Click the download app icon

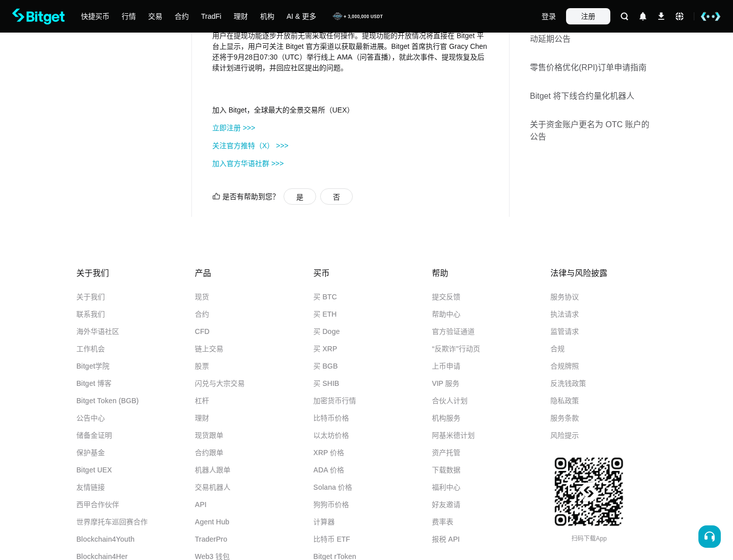click(x=661, y=16)
